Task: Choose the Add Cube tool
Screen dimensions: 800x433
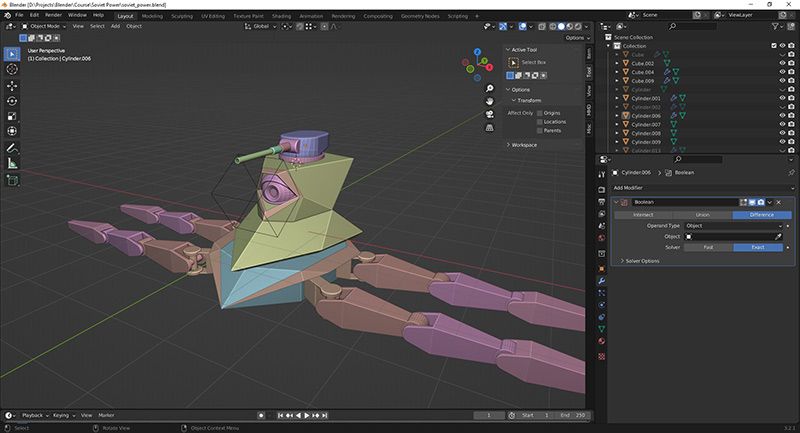Action: click(x=12, y=180)
